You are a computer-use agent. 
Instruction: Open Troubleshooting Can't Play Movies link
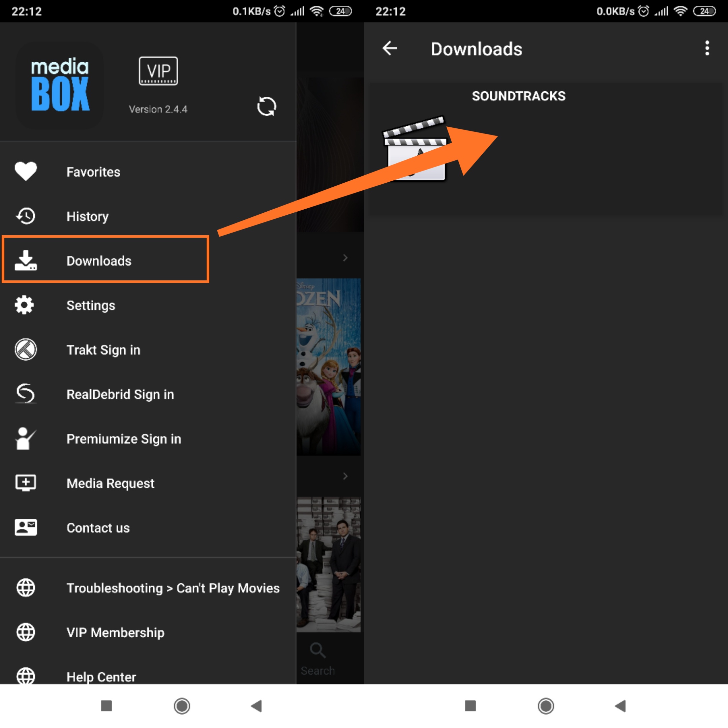point(173,588)
